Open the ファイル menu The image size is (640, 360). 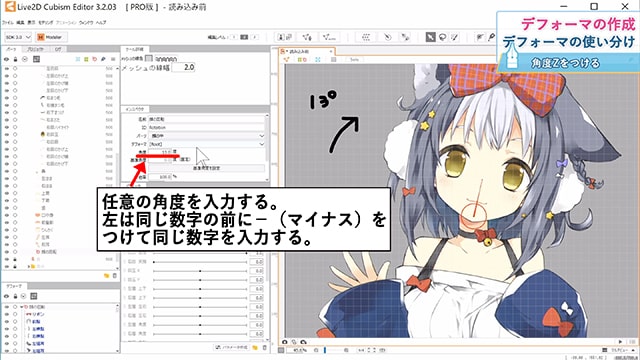click(x=8, y=22)
